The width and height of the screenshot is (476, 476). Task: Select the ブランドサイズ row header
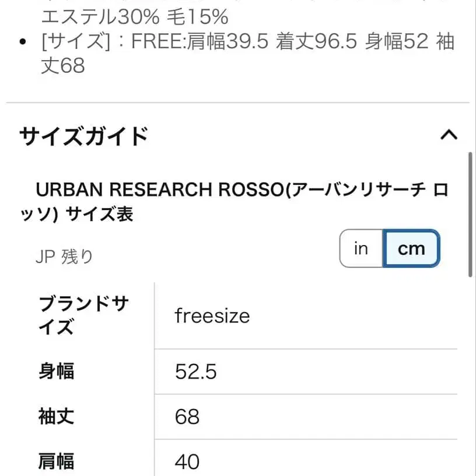click(83, 315)
